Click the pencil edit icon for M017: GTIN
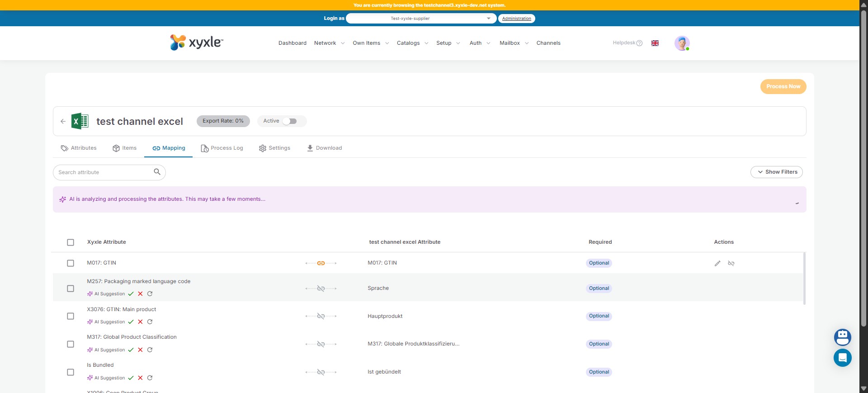 pyautogui.click(x=717, y=263)
